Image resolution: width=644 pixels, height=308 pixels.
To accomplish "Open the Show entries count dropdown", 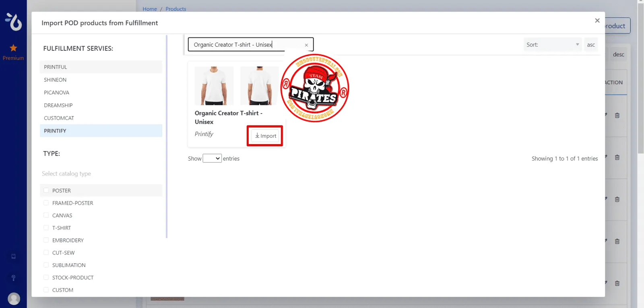I will 212,158.
